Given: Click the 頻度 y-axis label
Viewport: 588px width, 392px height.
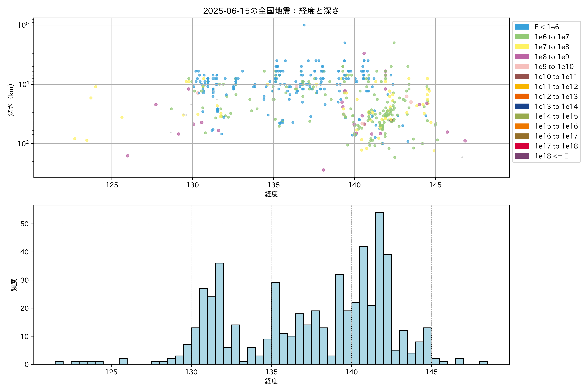Looking at the screenshot, I should tap(14, 285).
